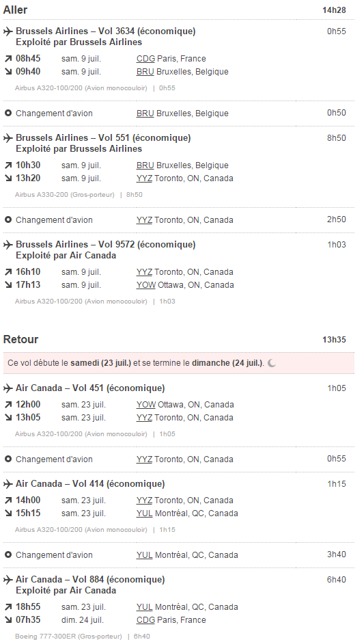The width and height of the screenshot is (364, 642).
Task: Click the YUL code at 15h15 arrival
Action: [x=144, y=514]
